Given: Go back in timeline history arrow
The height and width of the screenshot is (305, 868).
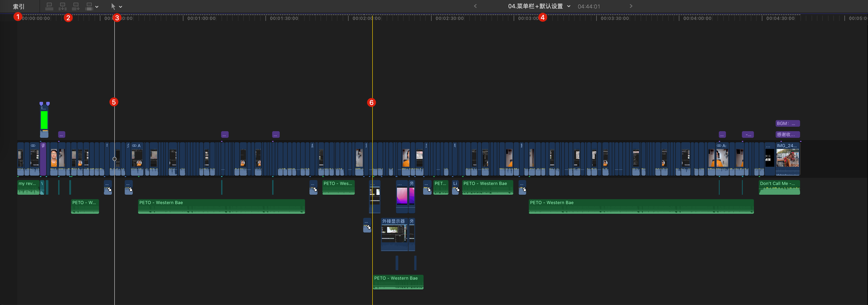Looking at the screenshot, I should 475,6.
